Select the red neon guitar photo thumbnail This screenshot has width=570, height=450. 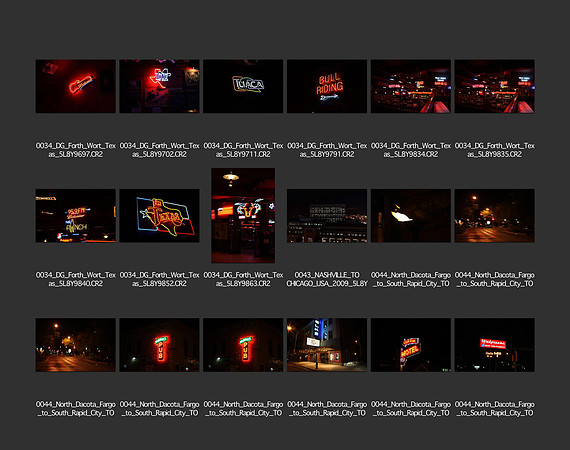[x=76, y=86]
